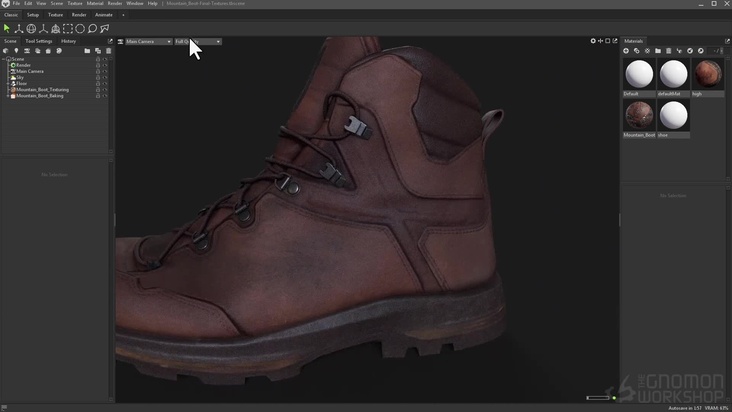The width and height of the screenshot is (732, 412).
Task: Choose the lasso select tool
Action: 92,28
